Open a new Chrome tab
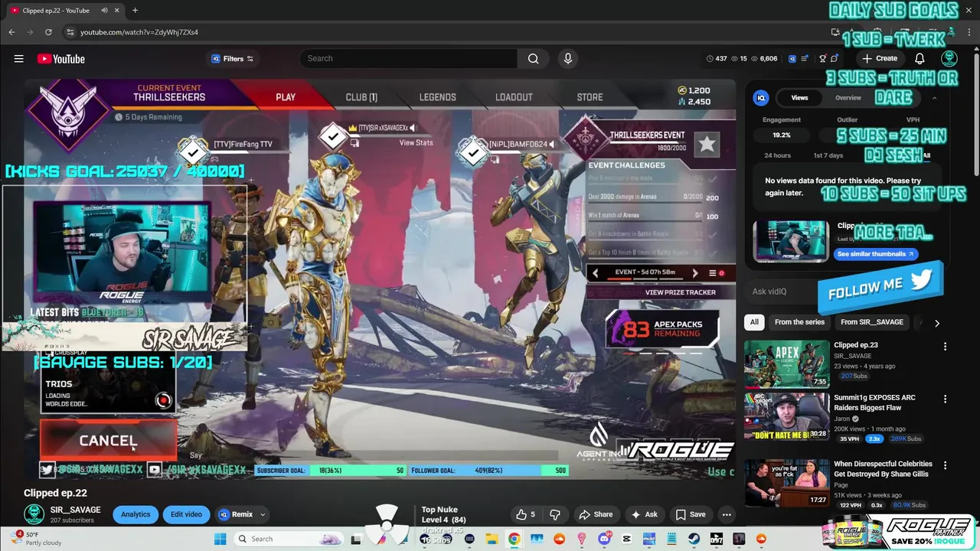Image resolution: width=980 pixels, height=551 pixels. (135, 11)
